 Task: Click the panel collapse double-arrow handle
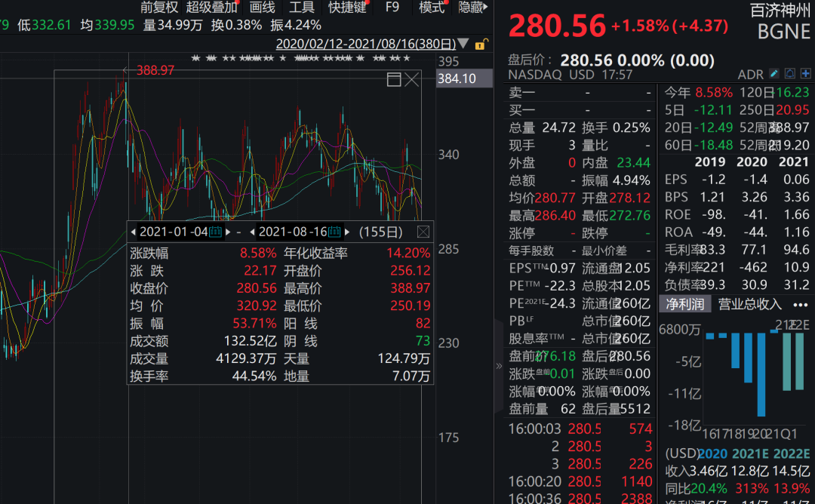498,366
